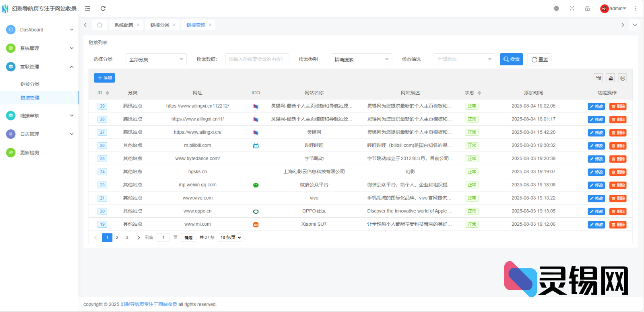This screenshot has width=644, height=312.
Task: Switch to the 系统配置 tab
Action: [124, 25]
